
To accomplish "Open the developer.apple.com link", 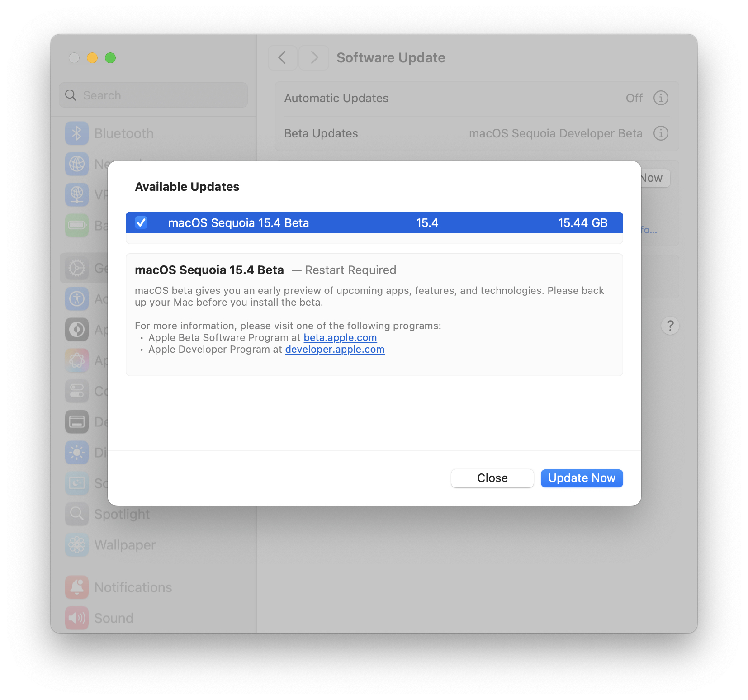I will (x=334, y=349).
